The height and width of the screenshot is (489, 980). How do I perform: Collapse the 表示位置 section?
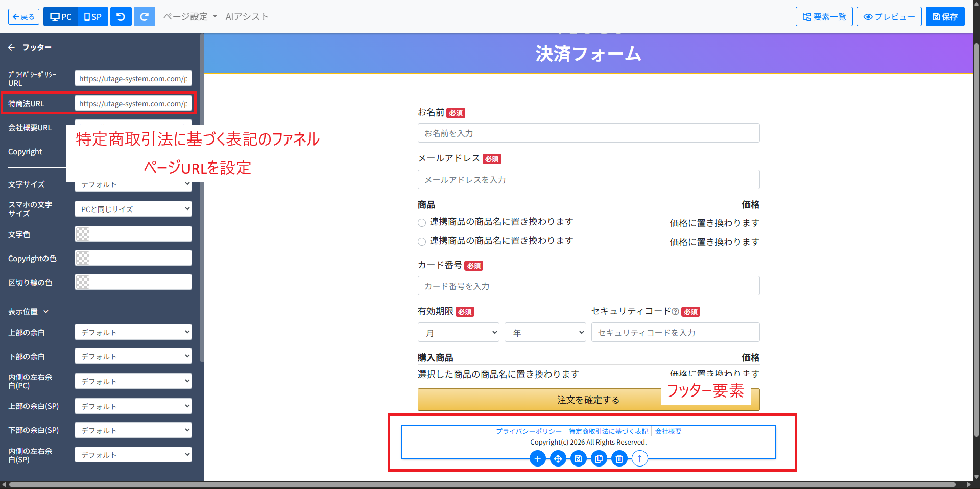tap(28, 312)
